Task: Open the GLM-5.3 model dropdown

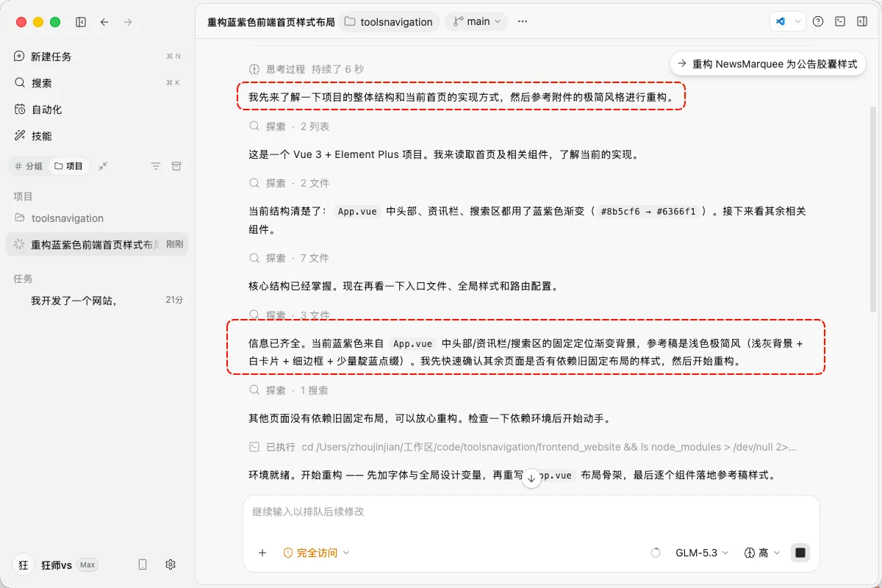Action: tap(702, 553)
